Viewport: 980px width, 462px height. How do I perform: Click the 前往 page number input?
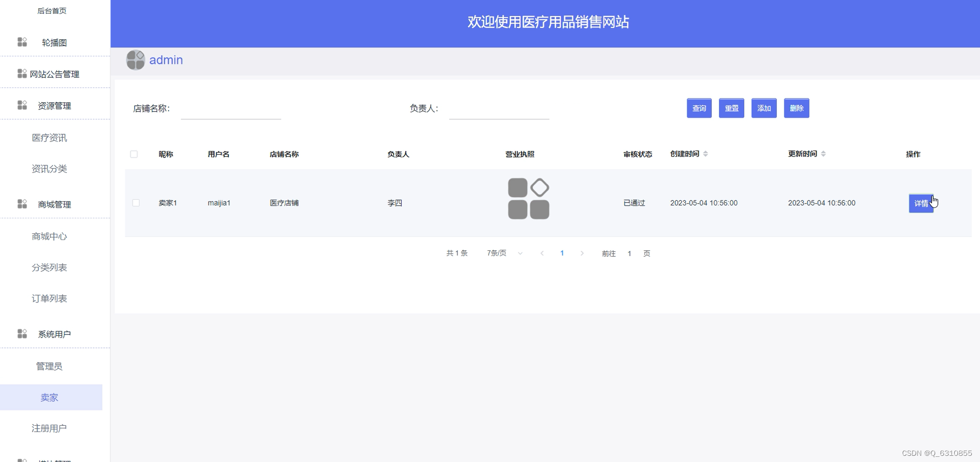(x=629, y=253)
